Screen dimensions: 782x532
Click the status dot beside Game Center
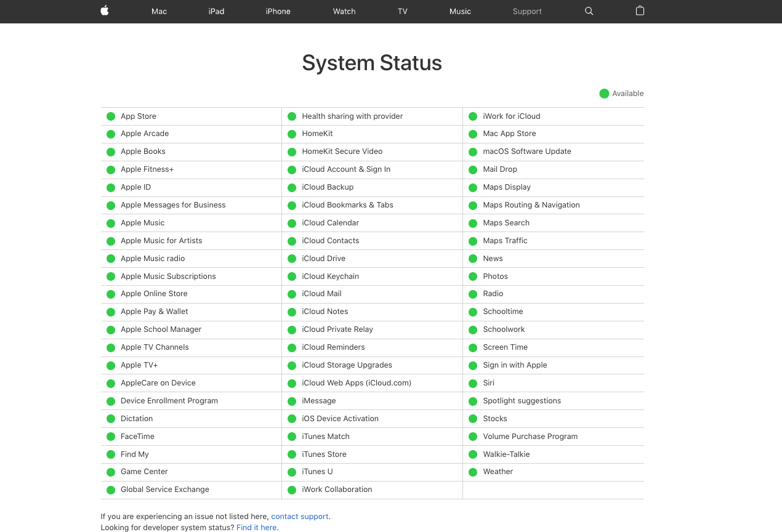111,472
